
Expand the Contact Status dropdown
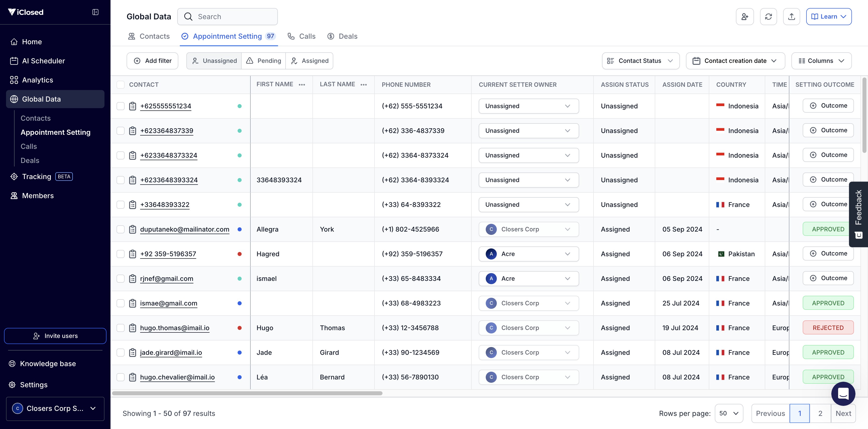pos(640,61)
